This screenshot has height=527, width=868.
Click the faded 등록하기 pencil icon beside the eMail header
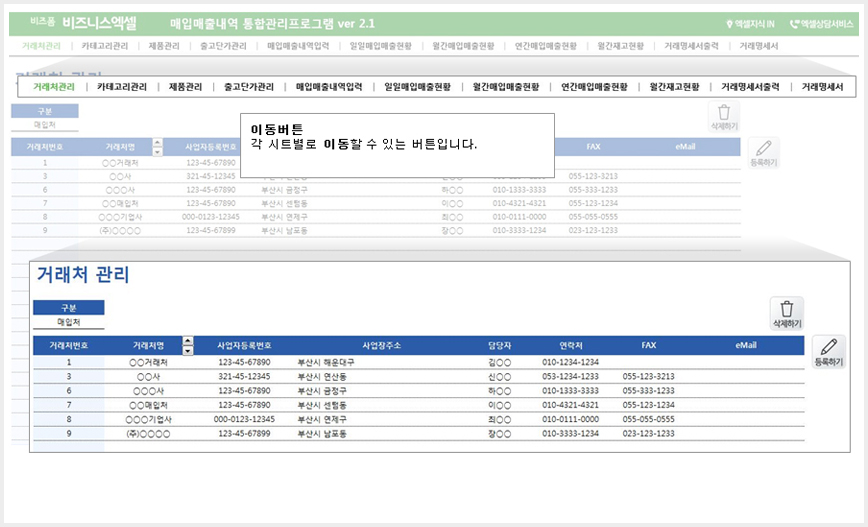[764, 153]
